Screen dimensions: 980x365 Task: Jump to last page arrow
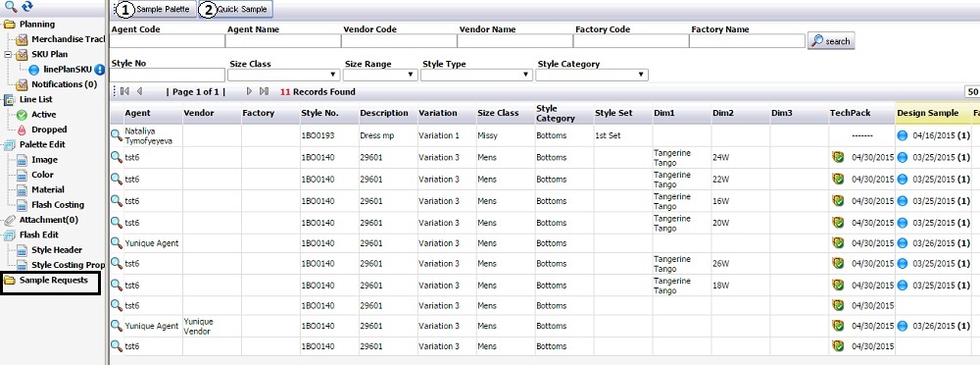264,91
